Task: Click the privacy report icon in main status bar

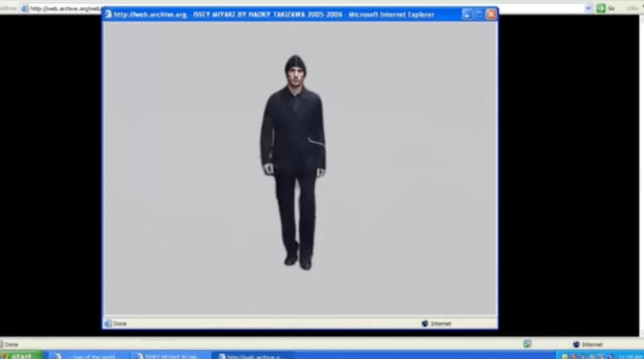Action: click(x=527, y=344)
